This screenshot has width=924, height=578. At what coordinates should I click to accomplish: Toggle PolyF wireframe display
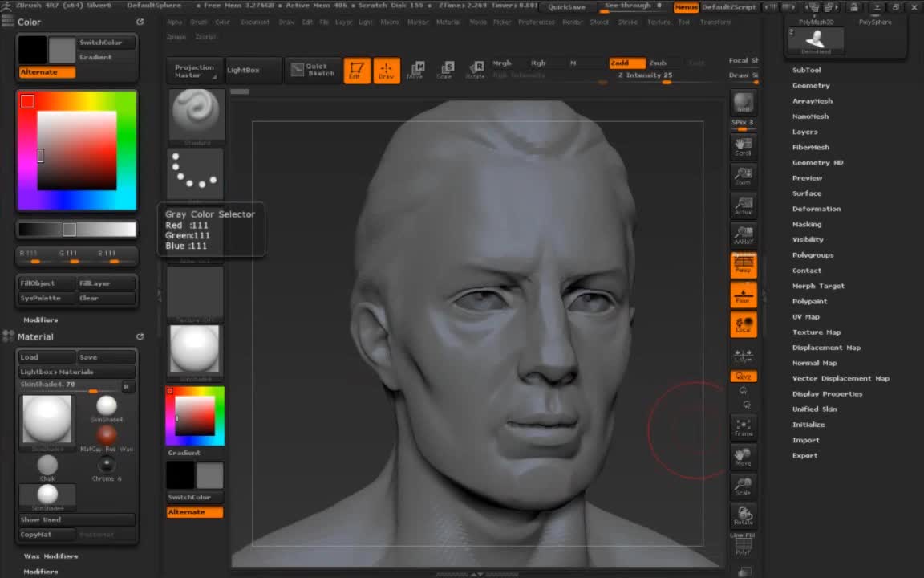pos(743,546)
